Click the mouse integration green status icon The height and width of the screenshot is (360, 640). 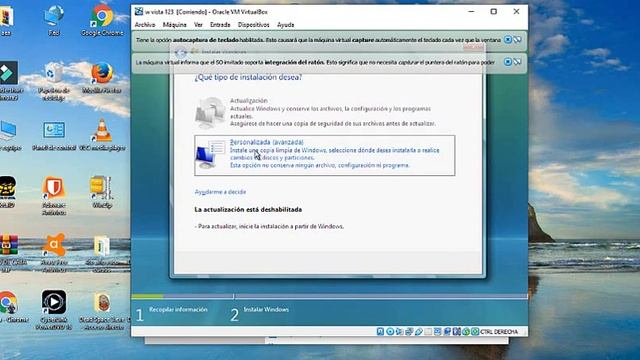coord(466,331)
